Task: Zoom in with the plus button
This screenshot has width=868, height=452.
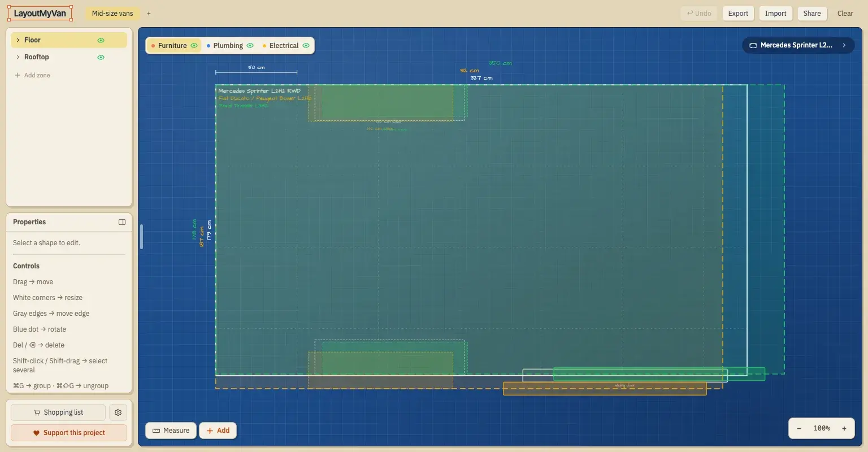Action: [844, 428]
